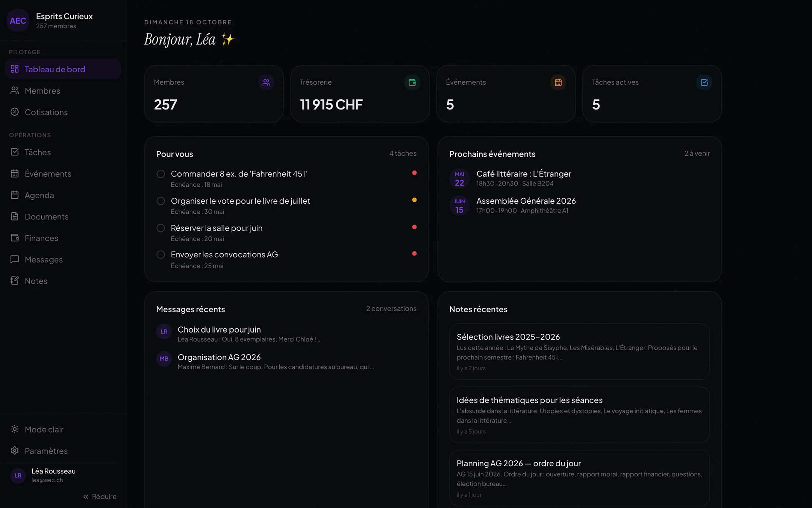Open the Événements calendar icon in sidebar
Image resolution: width=812 pixels, height=508 pixels.
pyautogui.click(x=15, y=173)
